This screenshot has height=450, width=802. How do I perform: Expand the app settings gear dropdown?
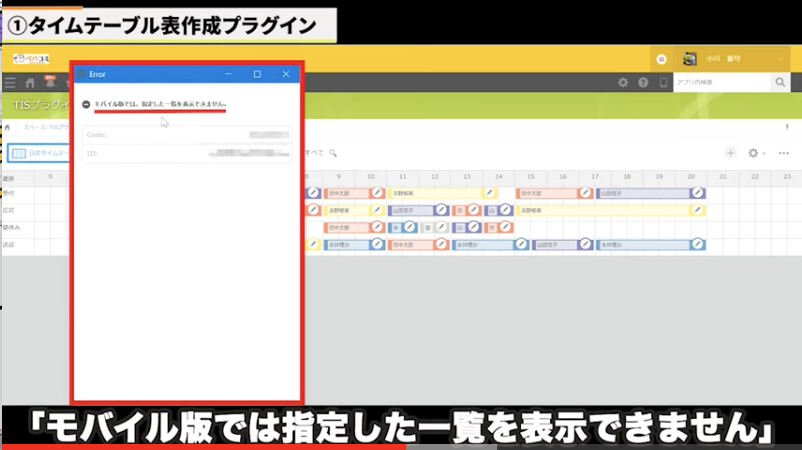point(757,153)
